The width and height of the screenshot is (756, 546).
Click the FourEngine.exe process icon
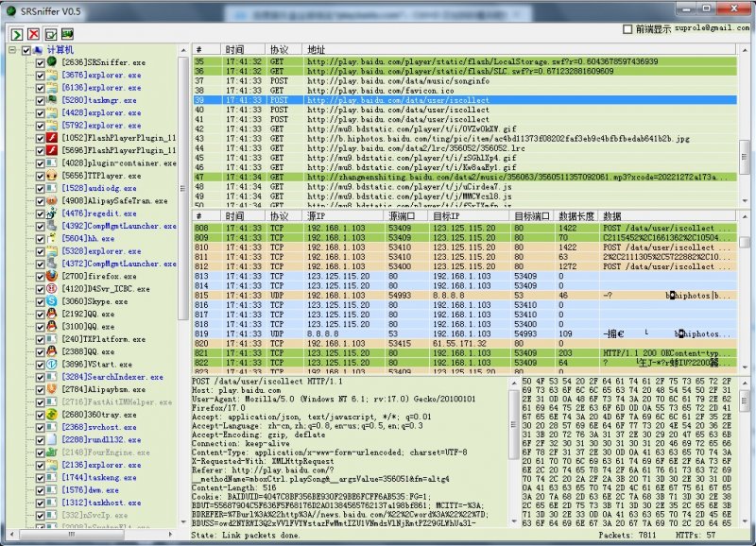[x=52, y=452]
